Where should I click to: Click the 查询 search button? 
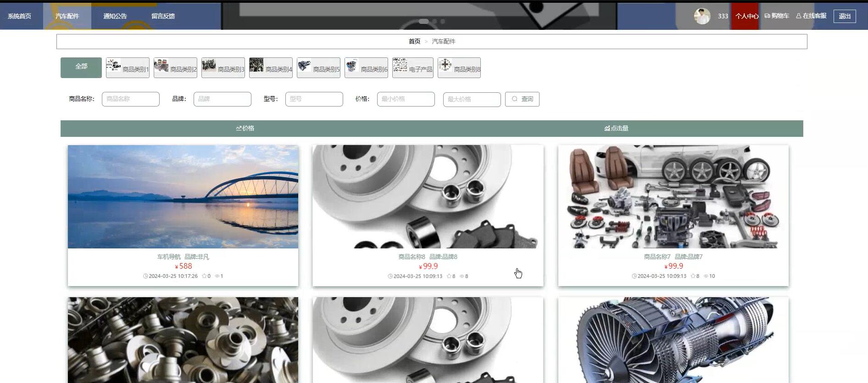click(522, 99)
